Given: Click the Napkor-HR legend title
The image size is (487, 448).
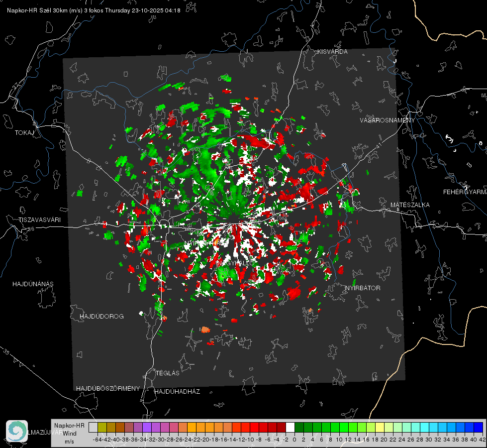Looking at the screenshot, I should [x=69, y=426].
